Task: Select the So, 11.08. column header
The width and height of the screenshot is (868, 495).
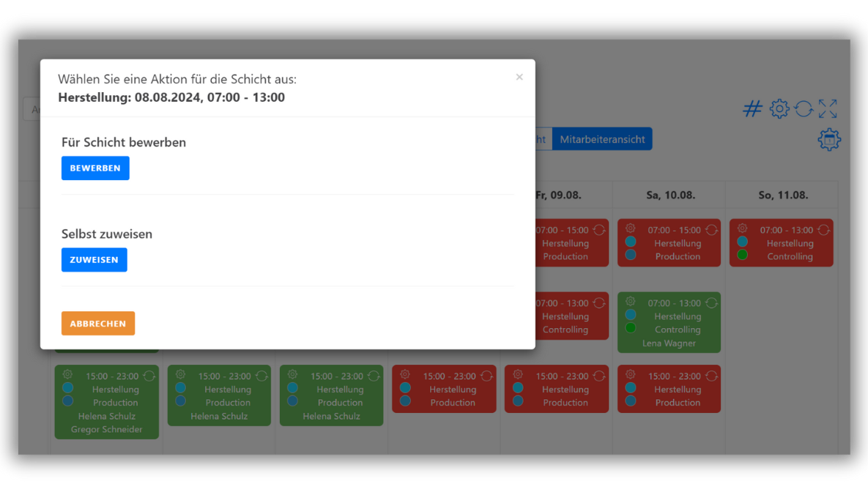Action: tap(783, 196)
